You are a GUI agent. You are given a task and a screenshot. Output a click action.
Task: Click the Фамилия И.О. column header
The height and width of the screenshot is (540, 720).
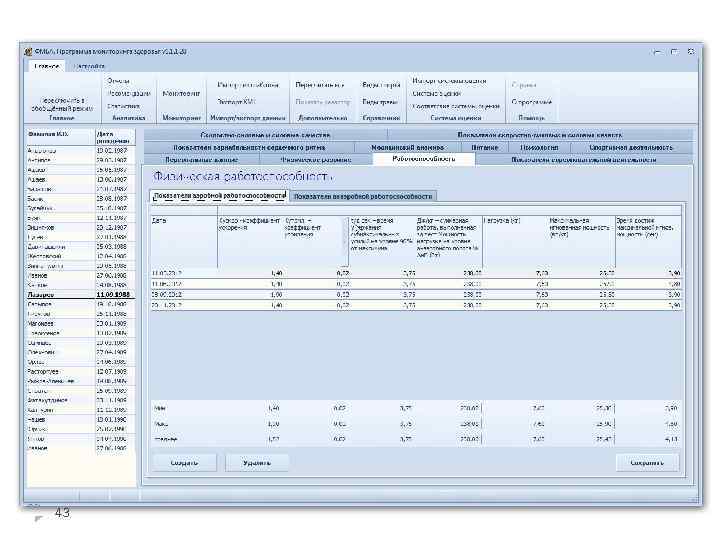[60, 137]
